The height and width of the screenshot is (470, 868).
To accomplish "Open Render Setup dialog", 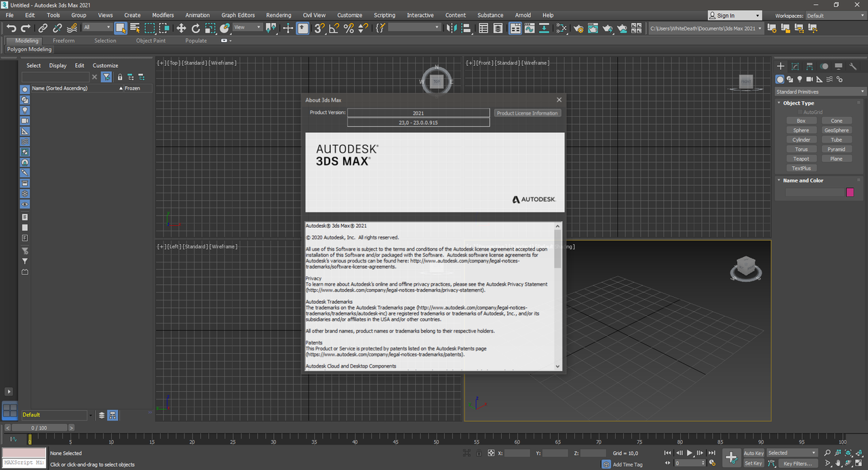I will pyautogui.click(x=578, y=28).
